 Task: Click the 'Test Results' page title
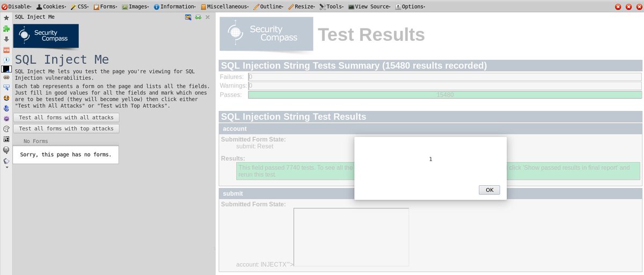pyautogui.click(x=371, y=35)
